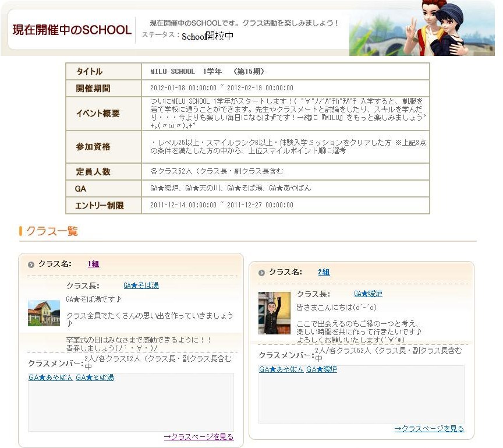Select member GA★あやぱん in 2組 member list
Viewport: 503px width, 448px height.
(281, 369)
